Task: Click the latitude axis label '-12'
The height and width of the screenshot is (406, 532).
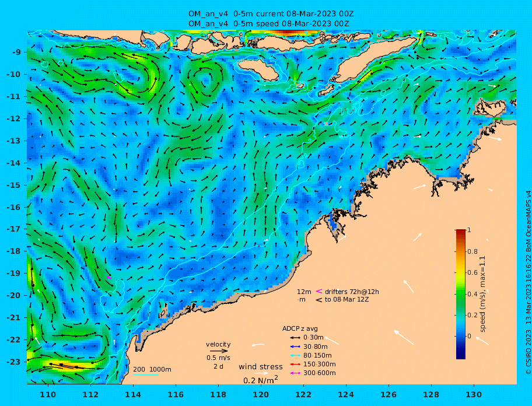Action: click(14, 119)
